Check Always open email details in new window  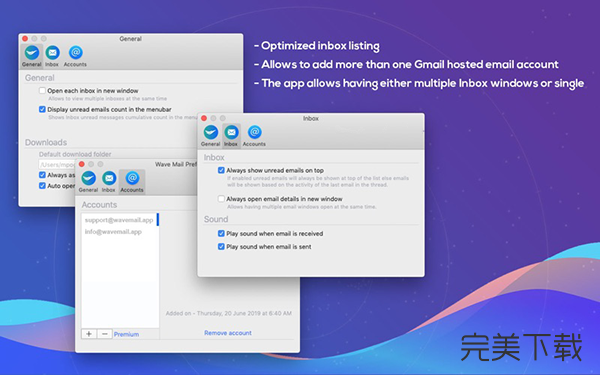[221, 199]
